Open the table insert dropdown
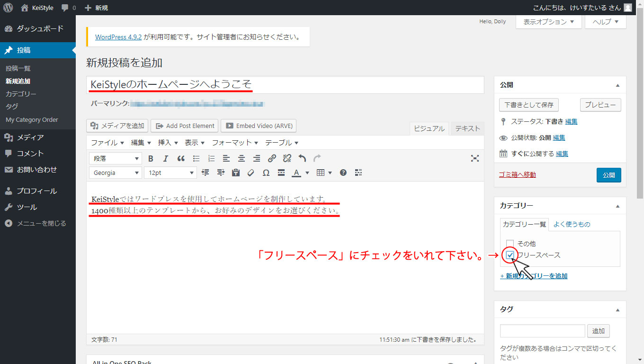The height and width of the screenshot is (364, 644). tap(324, 173)
